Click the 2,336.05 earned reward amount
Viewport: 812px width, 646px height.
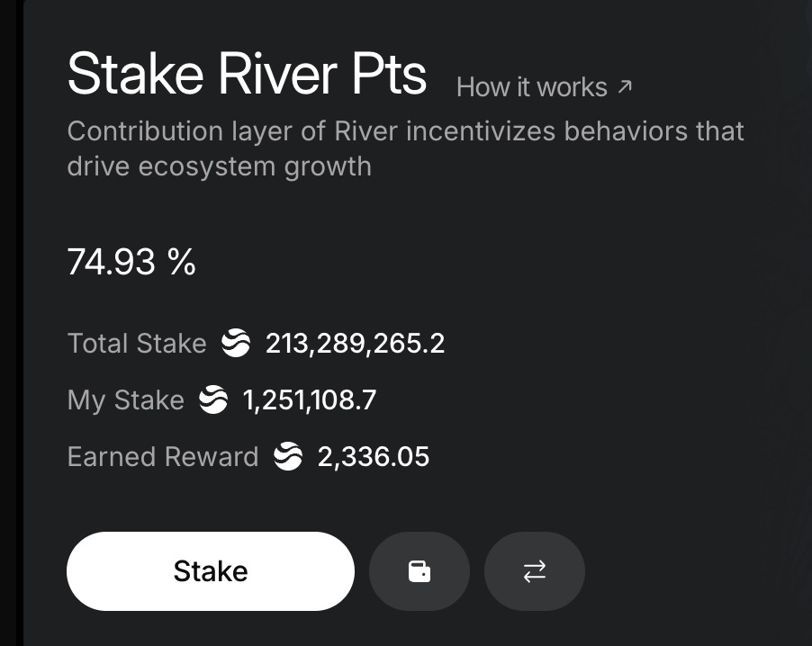[x=374, y=456]
